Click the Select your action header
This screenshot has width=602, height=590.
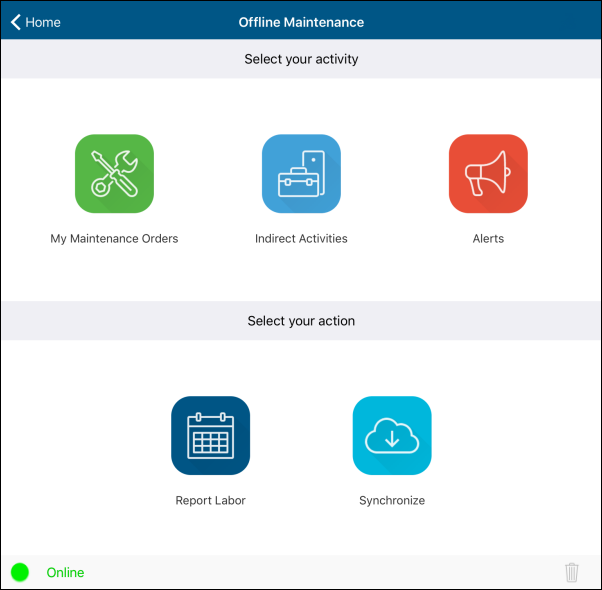(301, 321)
